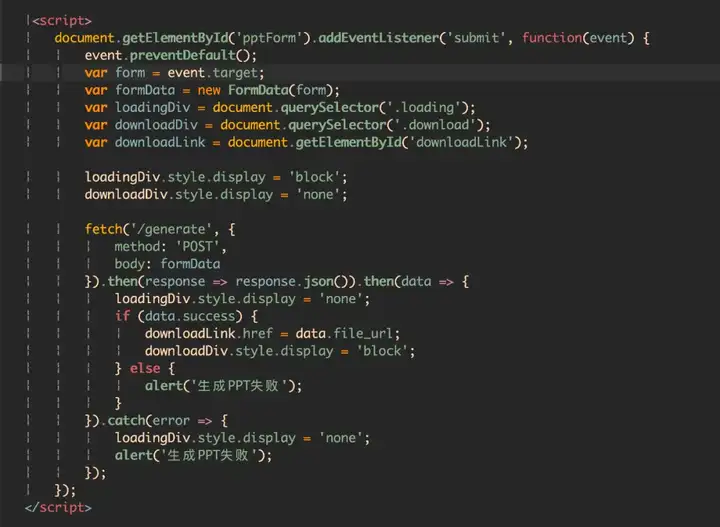Click the else keyword
This screenshot has width=720, height=527.
pos(145,369)
